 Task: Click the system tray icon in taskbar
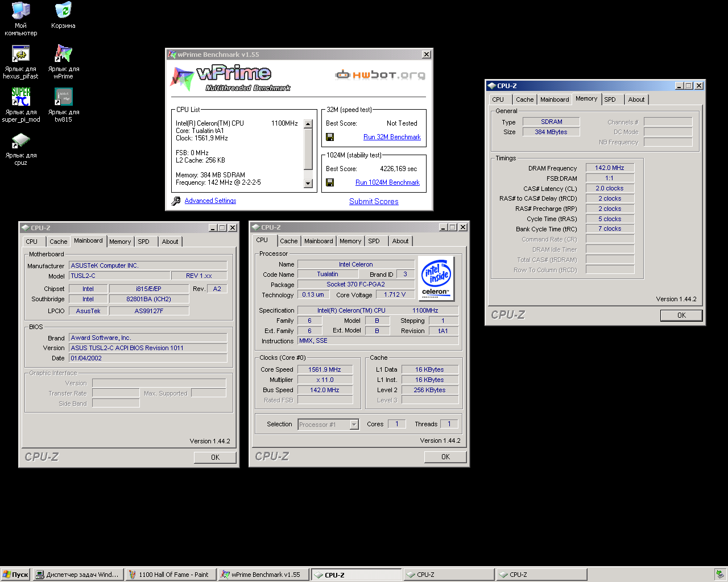(720, 575)
